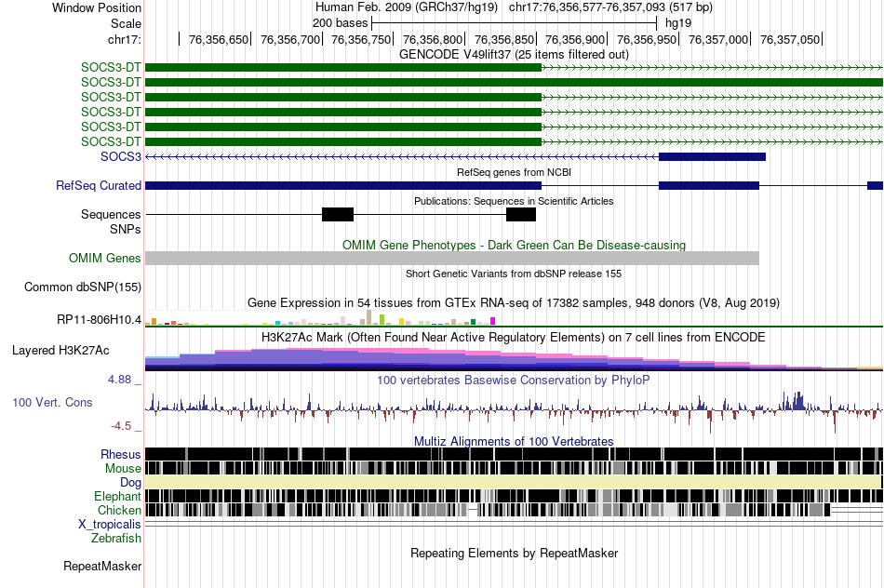
Task: Click the chr17: ruler label
Action: coord(125,39)
